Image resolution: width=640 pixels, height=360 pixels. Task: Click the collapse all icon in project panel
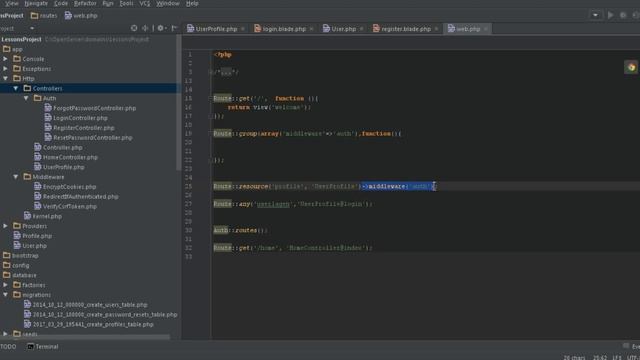click(145, 28)
